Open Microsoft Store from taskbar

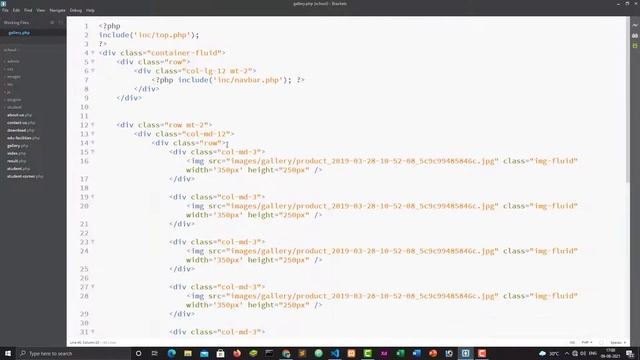(220, 353)
